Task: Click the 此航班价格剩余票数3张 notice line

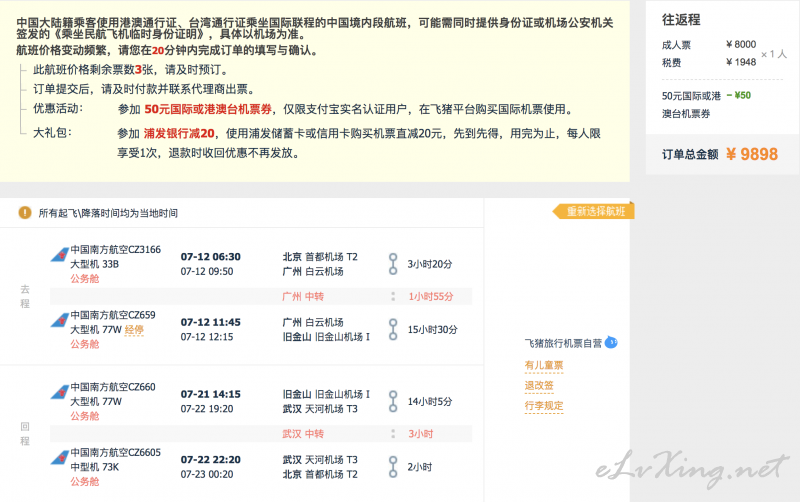Action: tap(131, 70)
